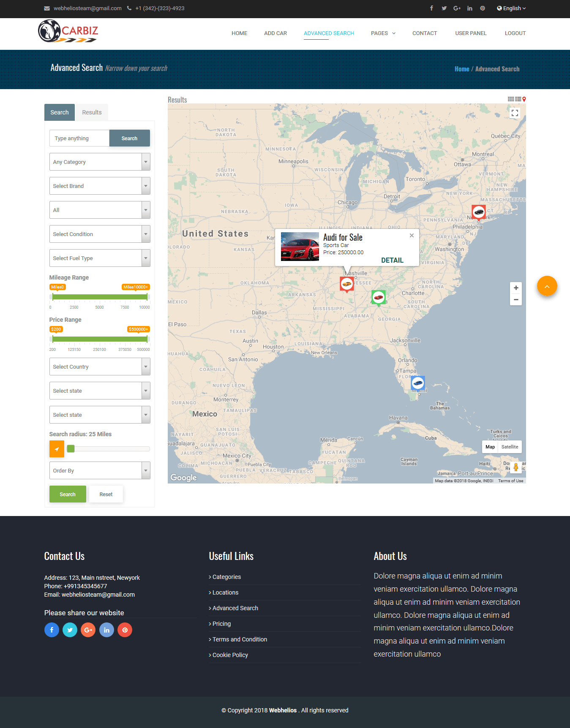
Task: Toggle fullscreen map view
Action: 515,113
